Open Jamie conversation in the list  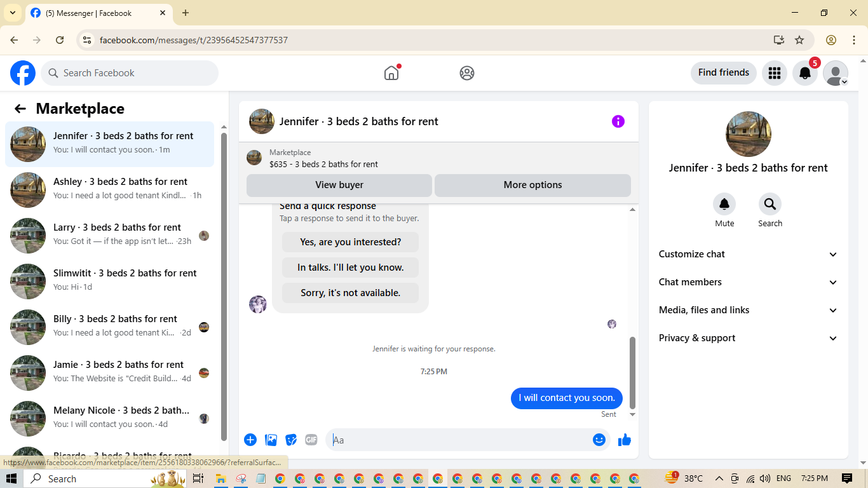pyautogui.click(x=110, y=373)
